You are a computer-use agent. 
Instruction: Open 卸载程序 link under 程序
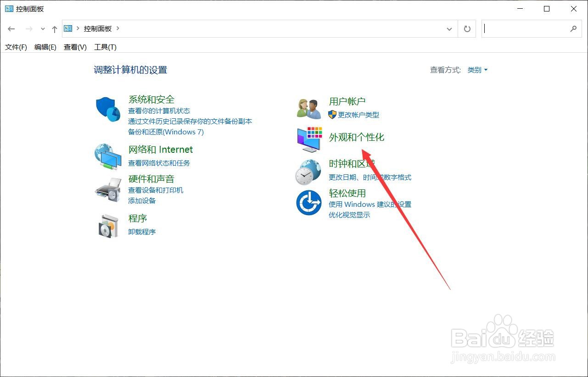pyautogui.click(x=141, y=232)
